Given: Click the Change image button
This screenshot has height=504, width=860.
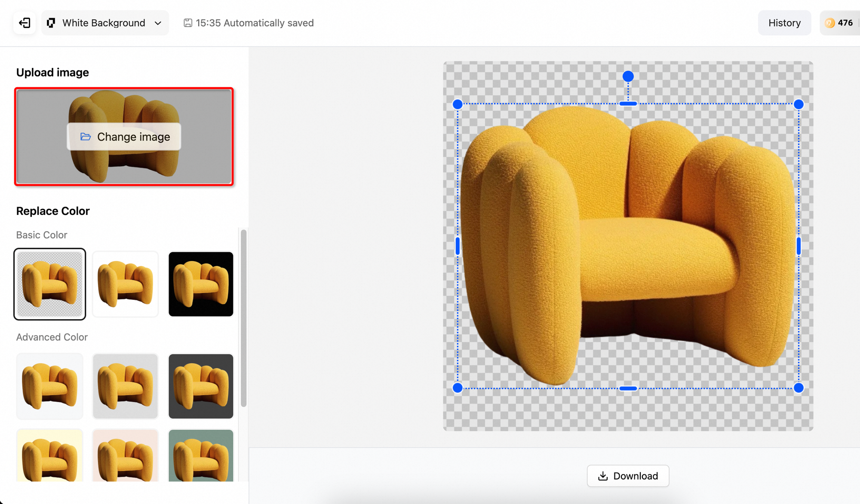Looking at the screenshot, I should coord(124,137).
